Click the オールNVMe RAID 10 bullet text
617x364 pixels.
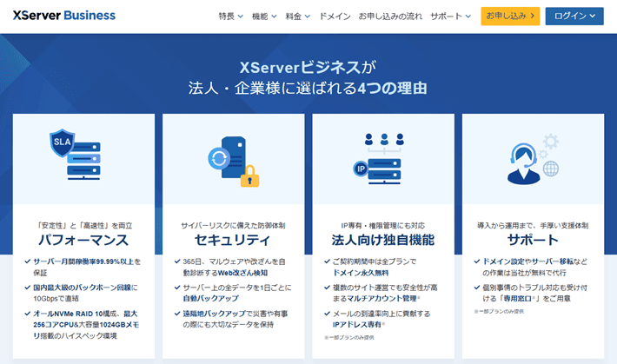point(86,325)
